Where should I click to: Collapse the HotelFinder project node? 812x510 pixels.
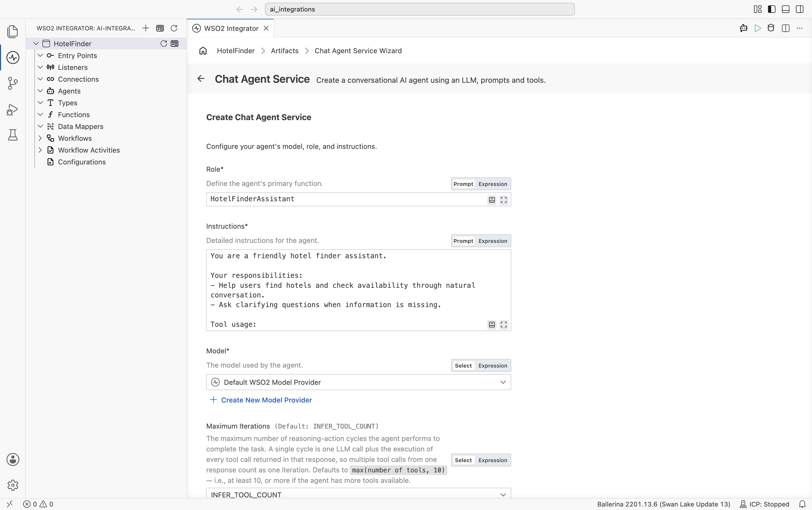point(36,44)
